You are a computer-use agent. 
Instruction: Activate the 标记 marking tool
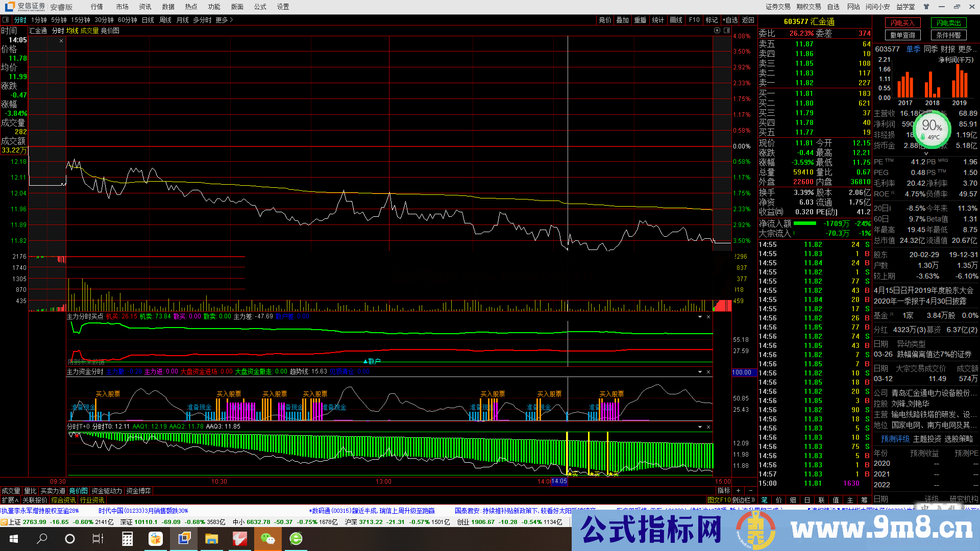(712, 20)
